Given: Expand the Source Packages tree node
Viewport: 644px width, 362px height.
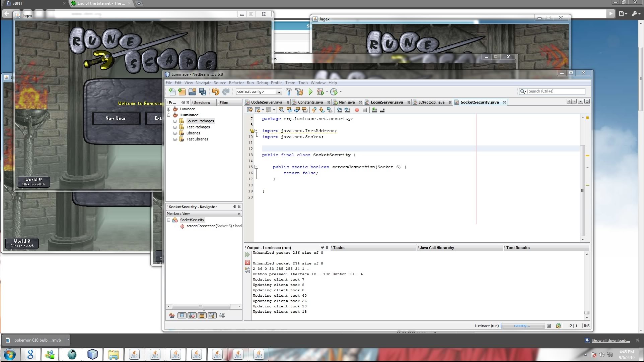Looking at the screenshot, I should 175,121.
